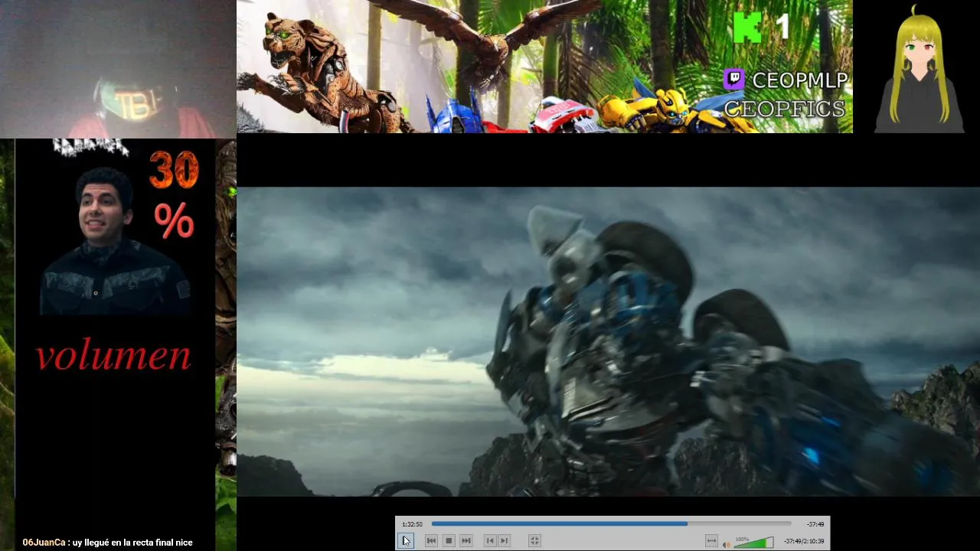Click the CEOPMLP channel name
Screen dimensions: 980x551
799,80
